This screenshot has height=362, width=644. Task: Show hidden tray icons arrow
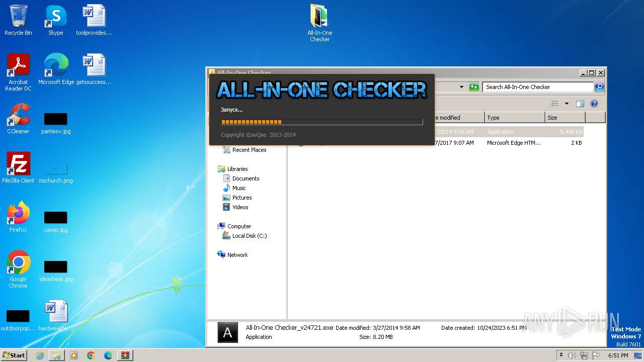[561, 355]
